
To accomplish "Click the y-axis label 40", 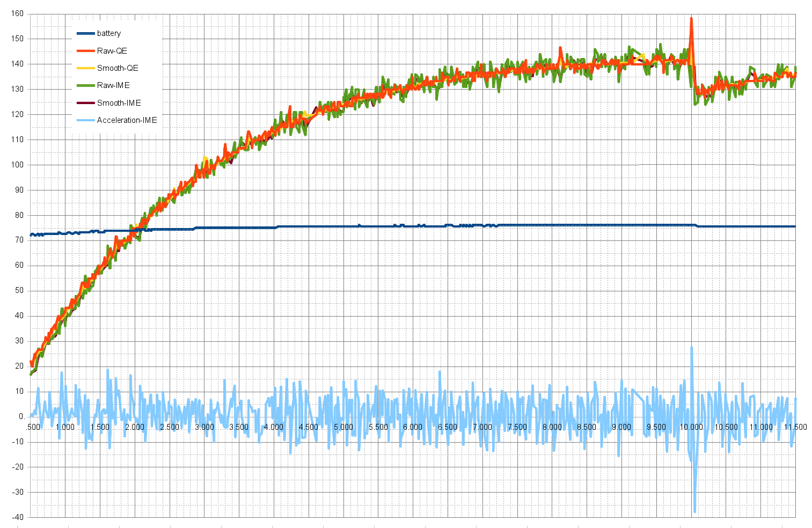I will pyautogui.click(x=19, y=316).
